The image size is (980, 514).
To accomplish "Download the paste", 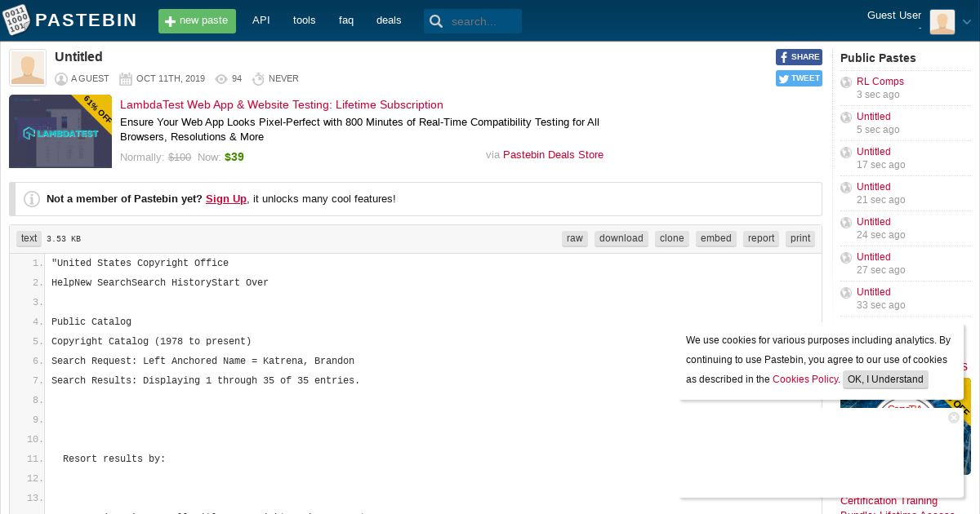I will pos(621,239).
